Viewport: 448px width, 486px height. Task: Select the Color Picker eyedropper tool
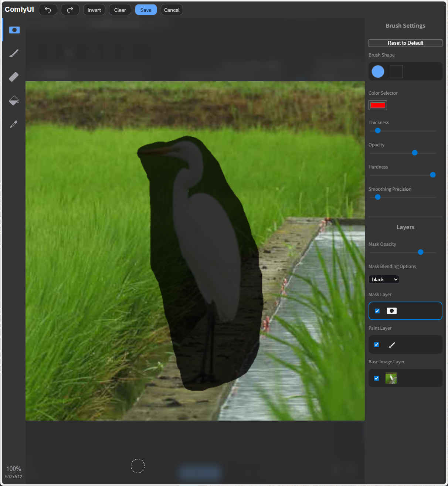pos(14,124)
